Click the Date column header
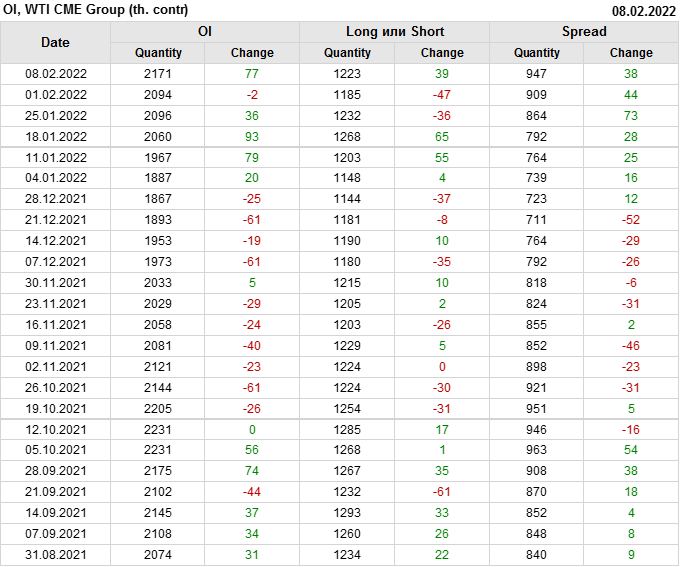 click(55, 42)
